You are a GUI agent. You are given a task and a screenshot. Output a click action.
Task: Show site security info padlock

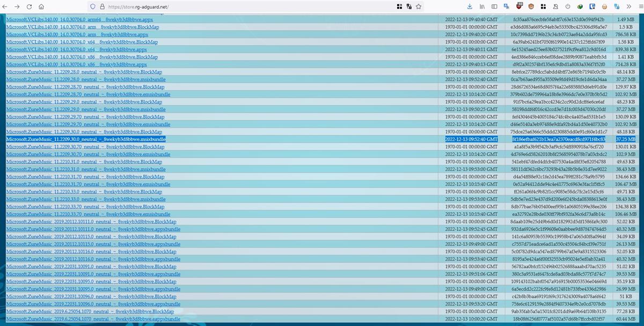click(102, 6)
